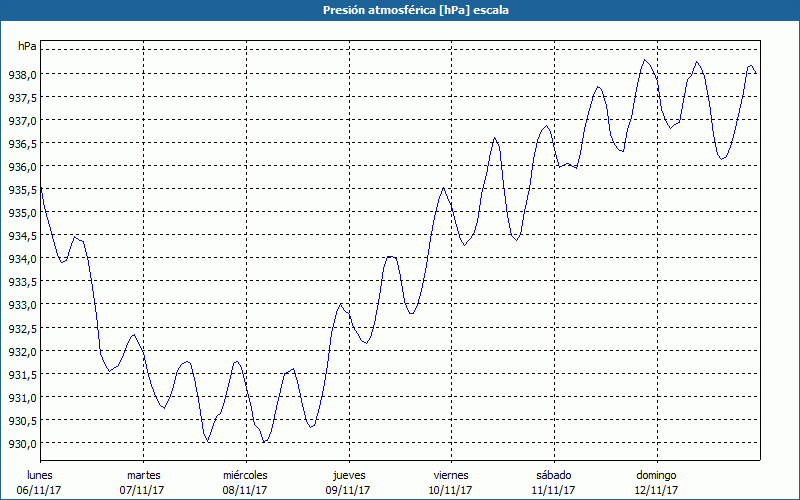Click the chart title 'Presión atmosférica [hPa] escala'
This screenshot has width=800, height=500.
pos(400,10)
